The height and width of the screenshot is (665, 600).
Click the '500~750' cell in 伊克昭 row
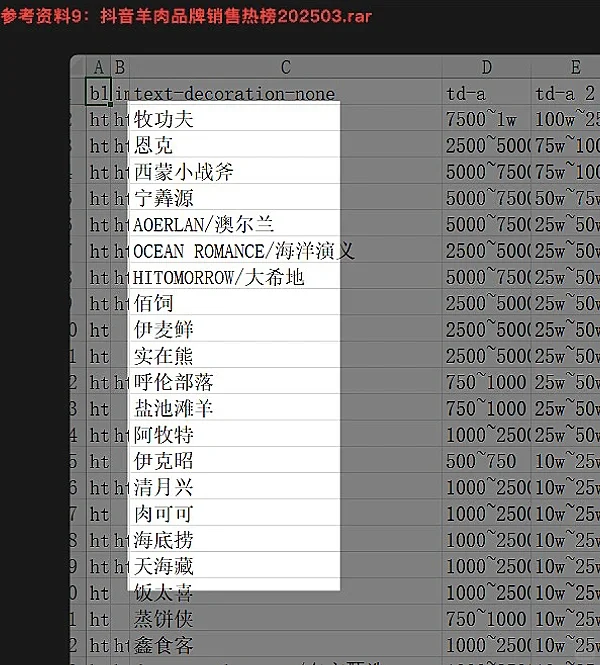point(486,461)
